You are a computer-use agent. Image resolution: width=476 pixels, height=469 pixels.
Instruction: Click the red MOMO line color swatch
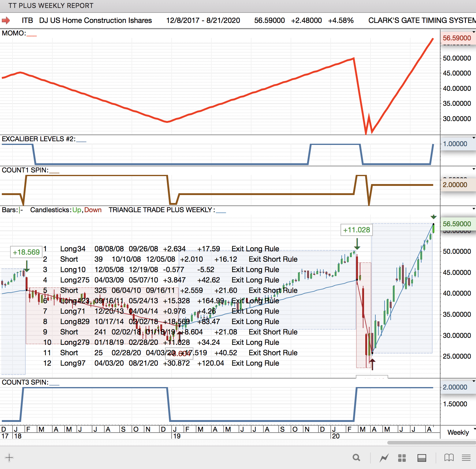pos(32,35)
